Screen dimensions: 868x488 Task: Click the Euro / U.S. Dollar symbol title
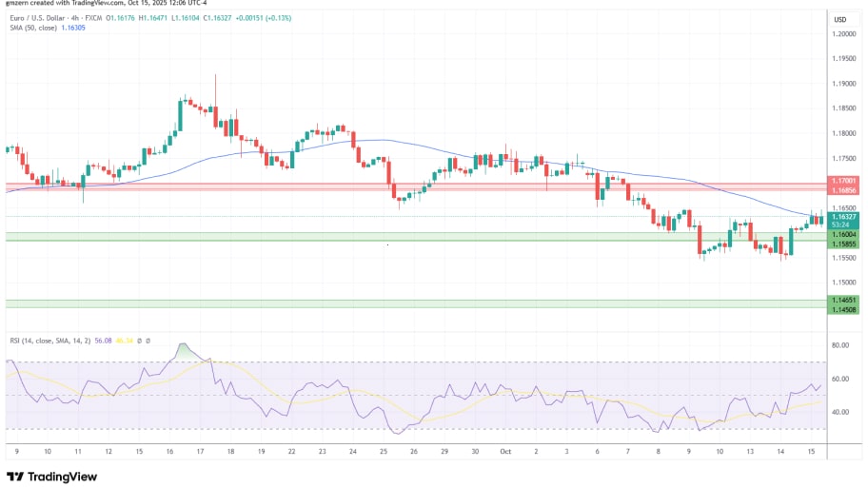point(45,18)
